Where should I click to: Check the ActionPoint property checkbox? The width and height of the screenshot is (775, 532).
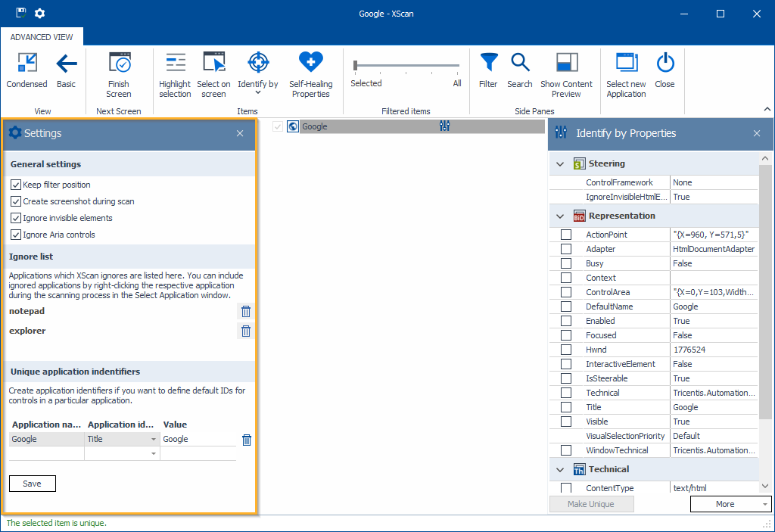coord(566,235)
